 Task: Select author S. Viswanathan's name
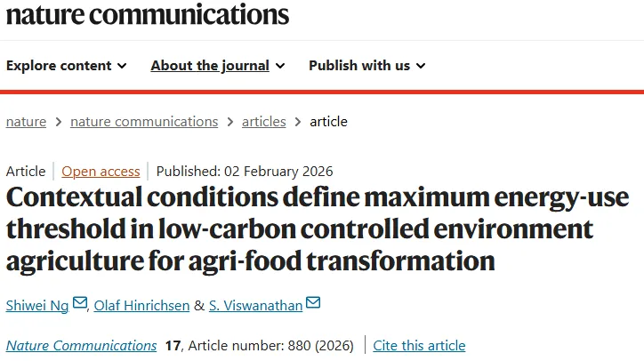coord(255,305)
